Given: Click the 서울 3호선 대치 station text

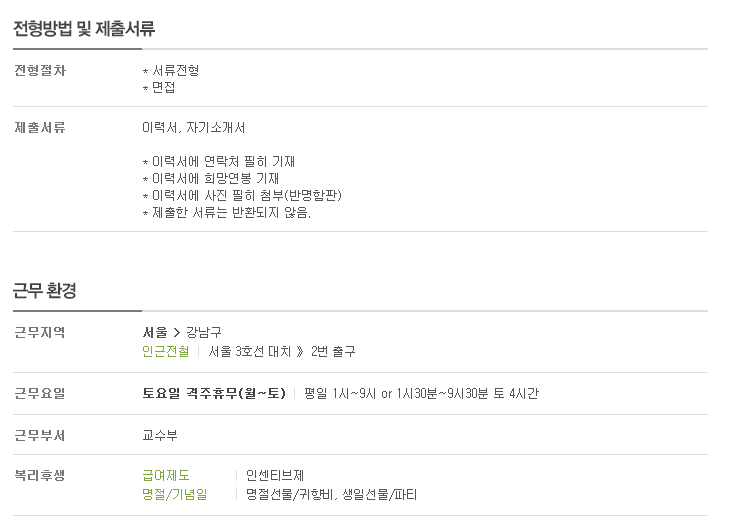Looking at the screenshot, I should coord(249,351).
